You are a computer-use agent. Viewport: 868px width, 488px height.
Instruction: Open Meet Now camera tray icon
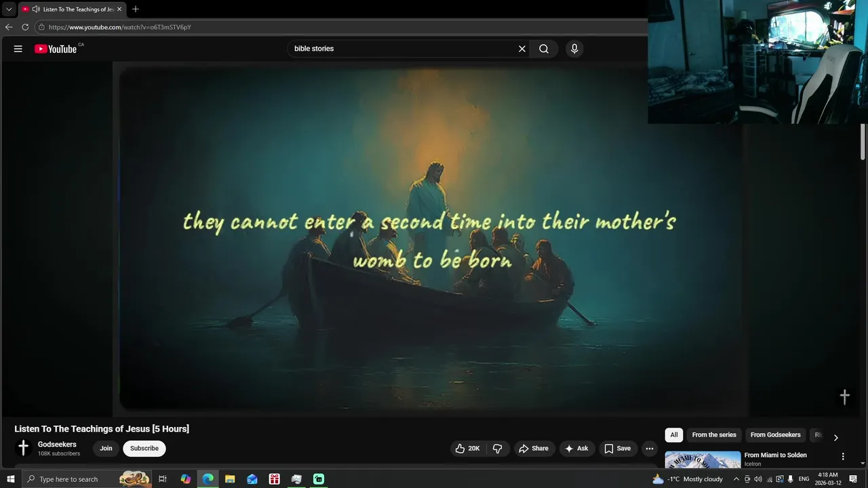coord(747,479)
